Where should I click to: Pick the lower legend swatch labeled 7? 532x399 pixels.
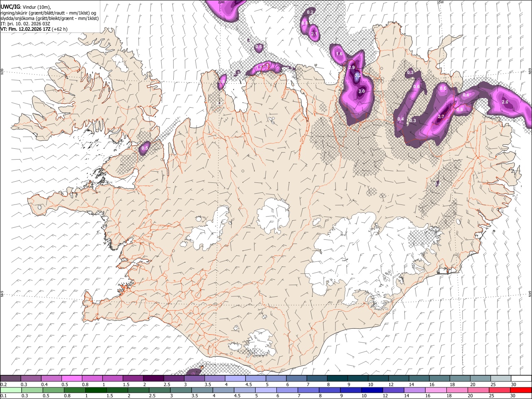point(308,390)
